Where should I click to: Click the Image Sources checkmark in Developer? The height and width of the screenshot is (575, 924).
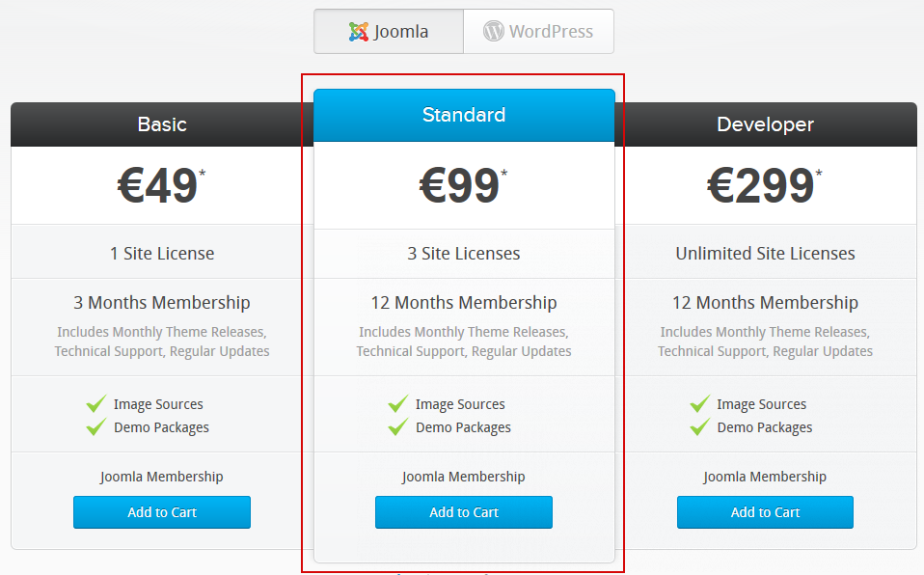(699, 404)
